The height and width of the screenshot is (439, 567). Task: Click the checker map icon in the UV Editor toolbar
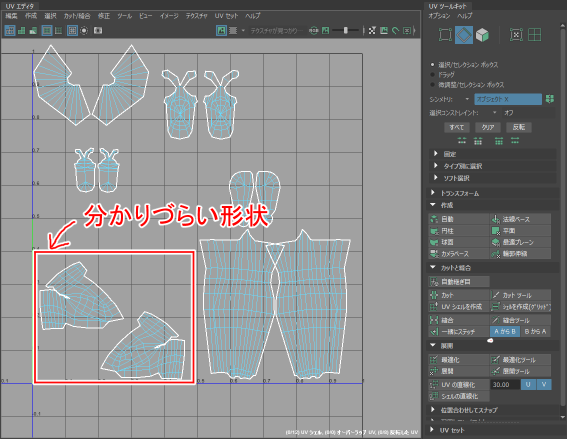[372, 31]
